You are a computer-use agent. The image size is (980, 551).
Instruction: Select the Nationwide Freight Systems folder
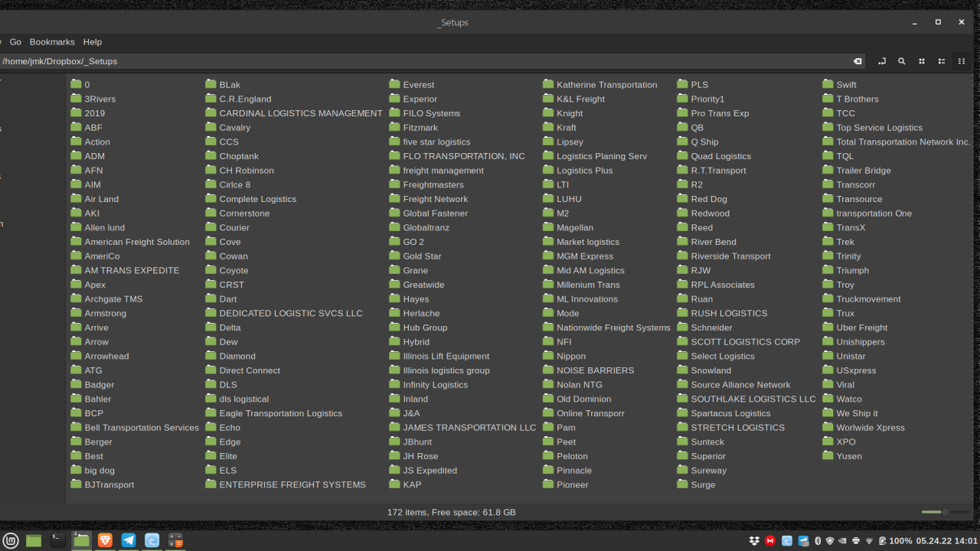(x=607, y=328)
